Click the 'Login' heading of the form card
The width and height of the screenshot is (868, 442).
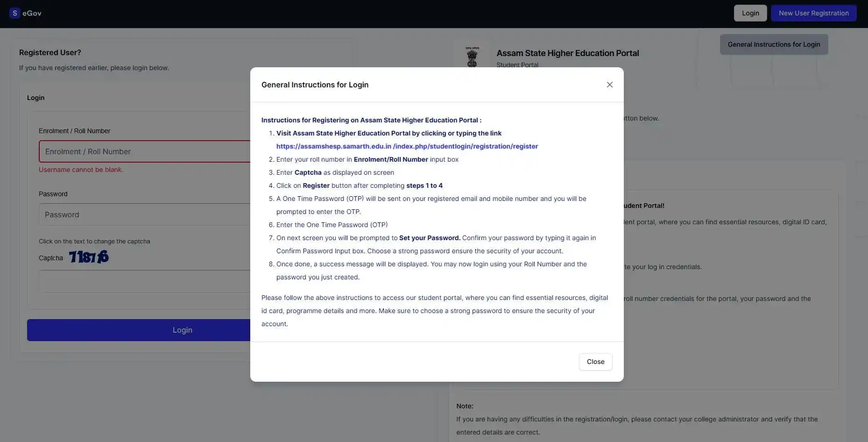(35, 98)
